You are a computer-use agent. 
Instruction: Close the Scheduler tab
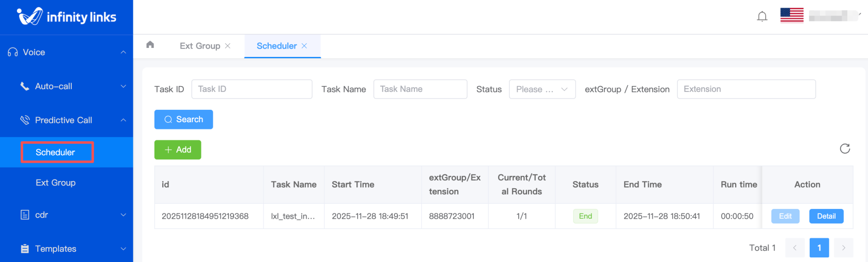304,46
